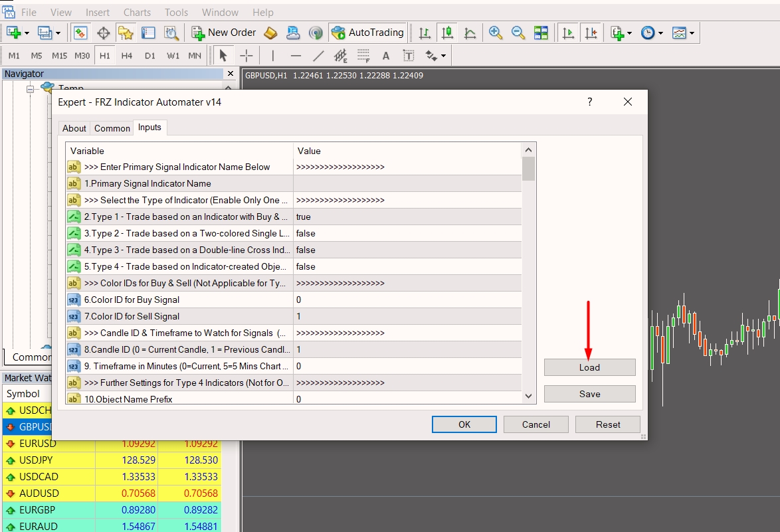780x532 pixels.
Task: Toggle AutoTrading on or off
Action: tap(367, 33)
